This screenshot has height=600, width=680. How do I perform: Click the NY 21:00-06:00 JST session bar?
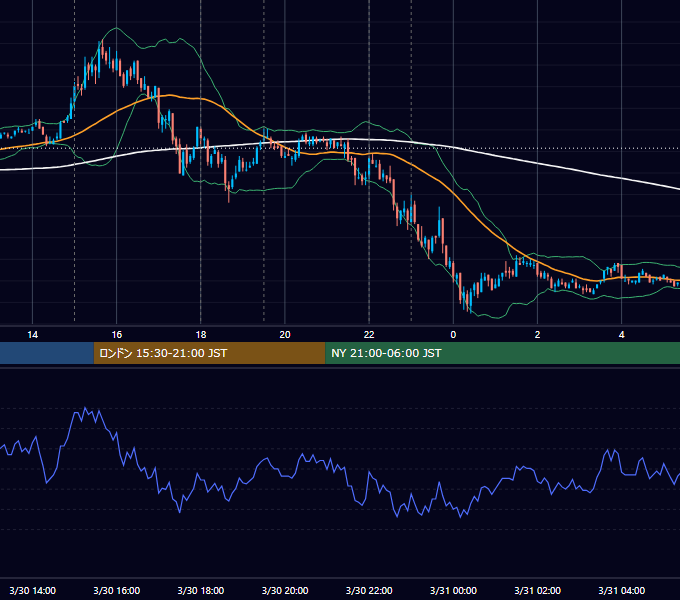503,353
